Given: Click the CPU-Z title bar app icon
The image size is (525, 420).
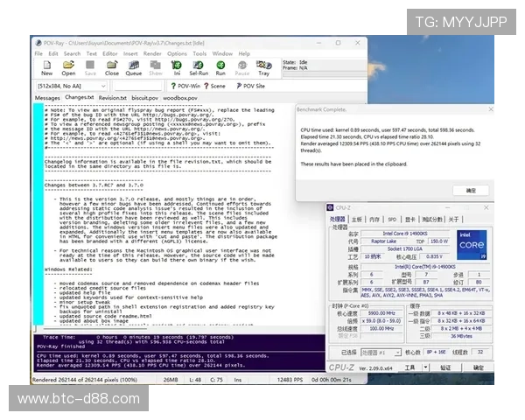Looking at the screenshot, I should pyautogui.click(x=331, y=207).
